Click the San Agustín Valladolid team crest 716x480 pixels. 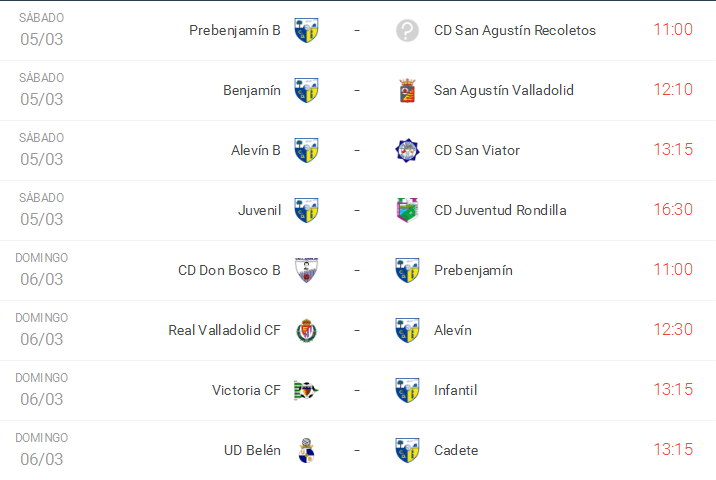click(x=407, y=90)
